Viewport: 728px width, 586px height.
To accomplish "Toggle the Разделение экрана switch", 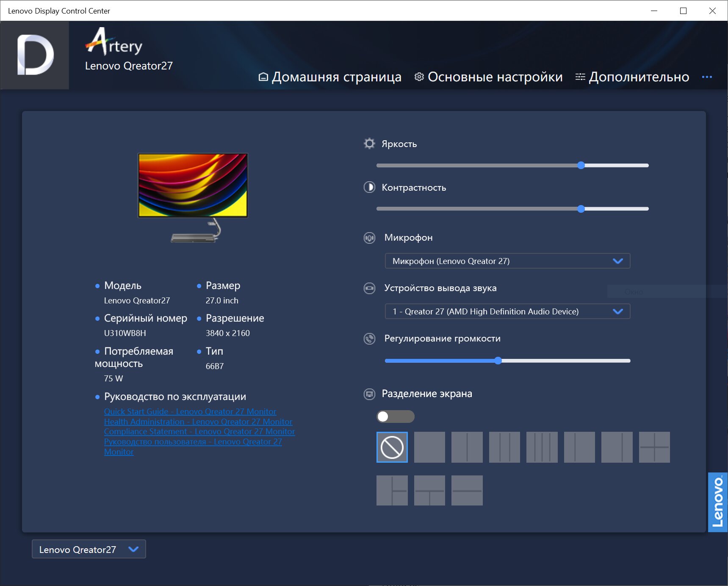I will [396, 417].
